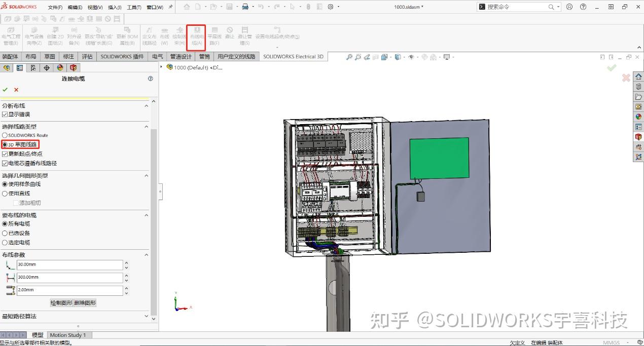The image size is (644, 346).
Task: Select the 定义布线路径 tool
Action: 150,35
